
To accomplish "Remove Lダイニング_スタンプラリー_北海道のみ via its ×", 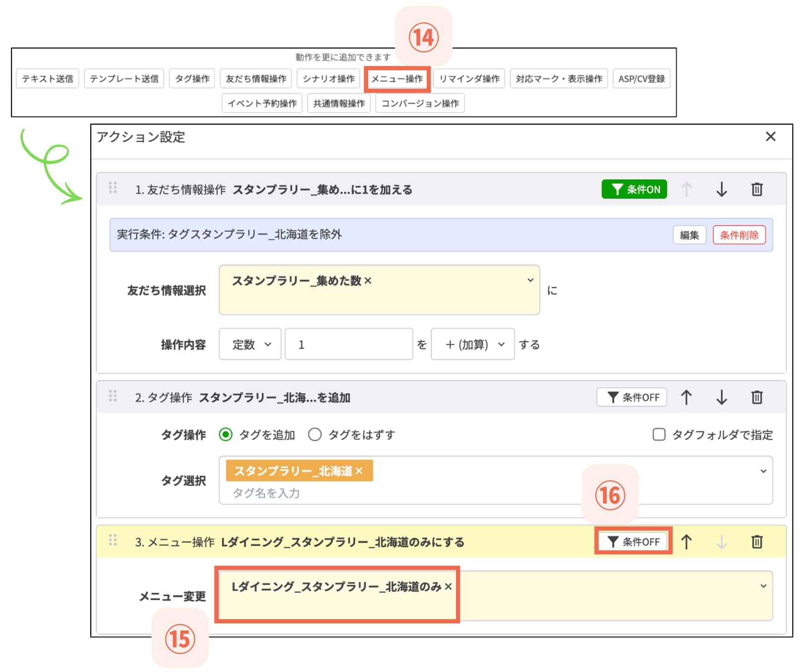I will point(449,587).
